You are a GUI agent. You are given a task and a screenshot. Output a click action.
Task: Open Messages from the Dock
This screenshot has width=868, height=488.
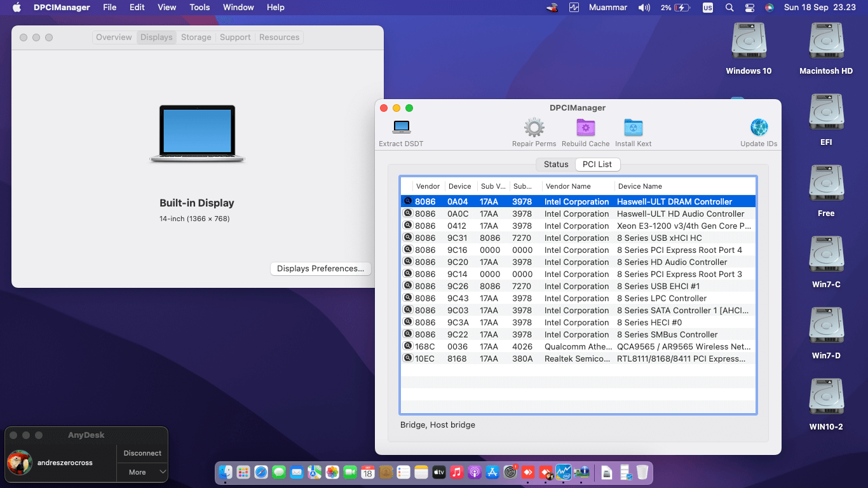(279, 472)
